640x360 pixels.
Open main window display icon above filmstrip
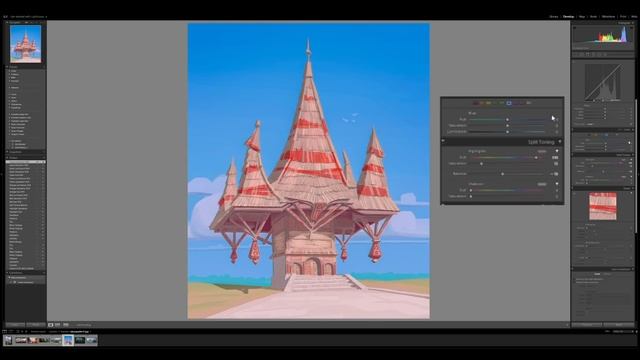[x=5, y=331]
